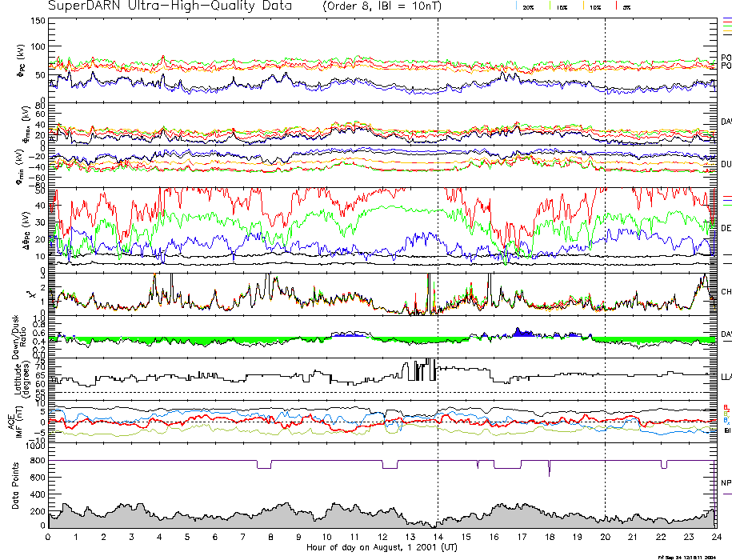
Task: Click the 10% legend label at top
Action: click(595, 7)
